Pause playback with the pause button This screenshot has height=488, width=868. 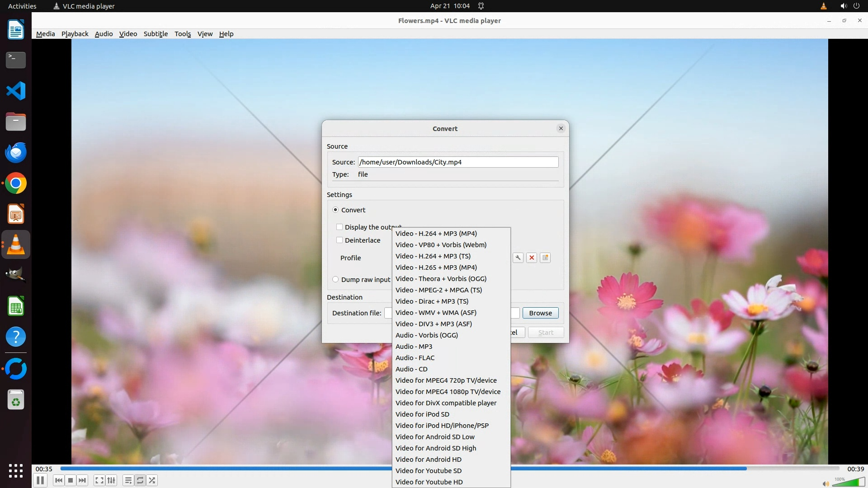40,480
